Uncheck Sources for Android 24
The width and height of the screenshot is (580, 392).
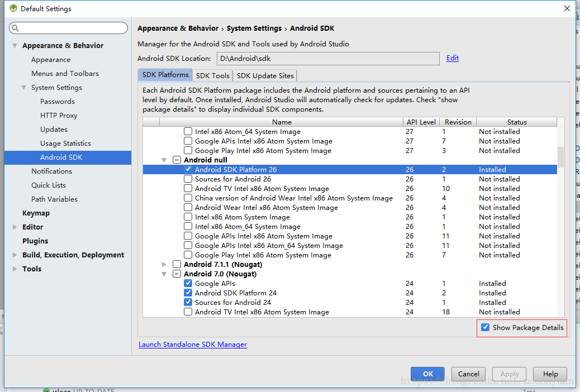point(188,302)
